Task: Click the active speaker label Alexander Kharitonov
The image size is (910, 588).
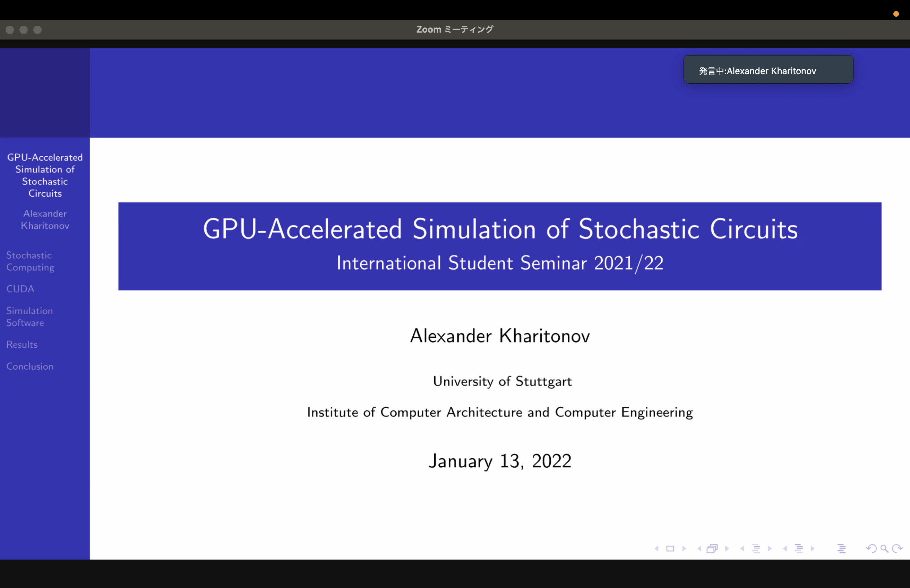Action: pos(758,71)
